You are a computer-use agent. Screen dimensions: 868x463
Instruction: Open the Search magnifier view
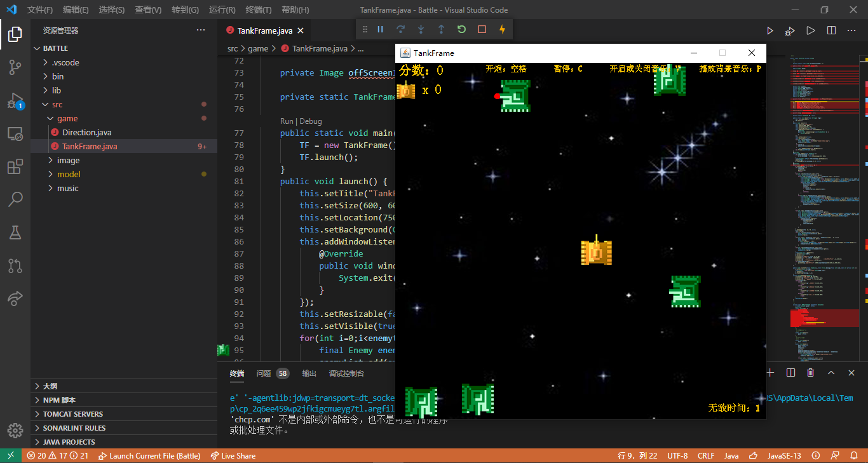15,200
